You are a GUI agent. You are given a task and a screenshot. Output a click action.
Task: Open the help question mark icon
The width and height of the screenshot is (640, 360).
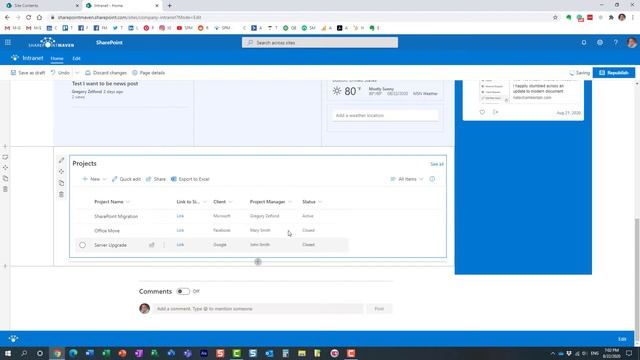(x=616, y=42)
